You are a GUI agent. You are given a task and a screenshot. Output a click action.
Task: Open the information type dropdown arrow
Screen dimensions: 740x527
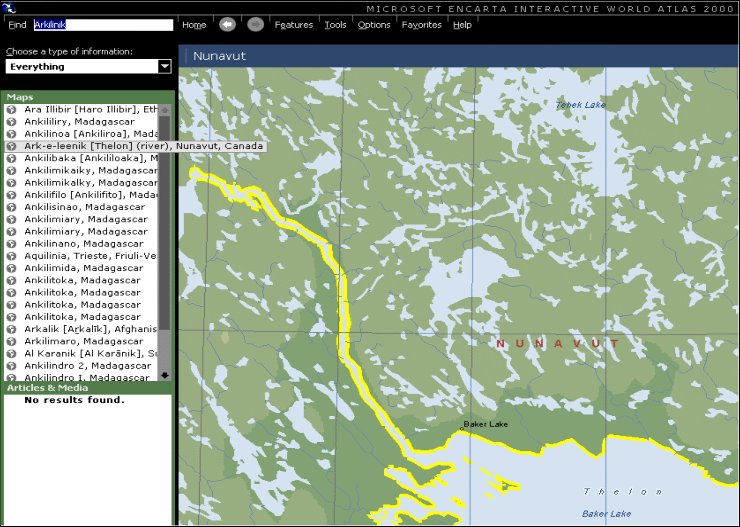[x=164, y=66]
